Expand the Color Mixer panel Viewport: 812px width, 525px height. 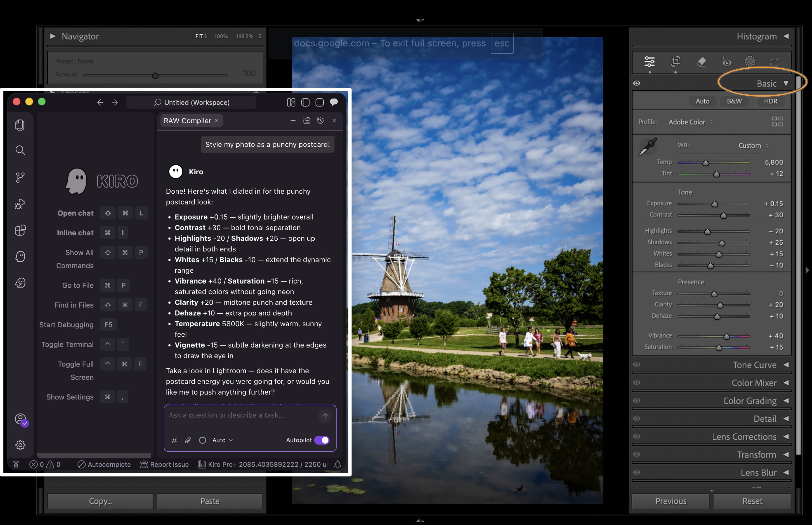pos(786,383)
